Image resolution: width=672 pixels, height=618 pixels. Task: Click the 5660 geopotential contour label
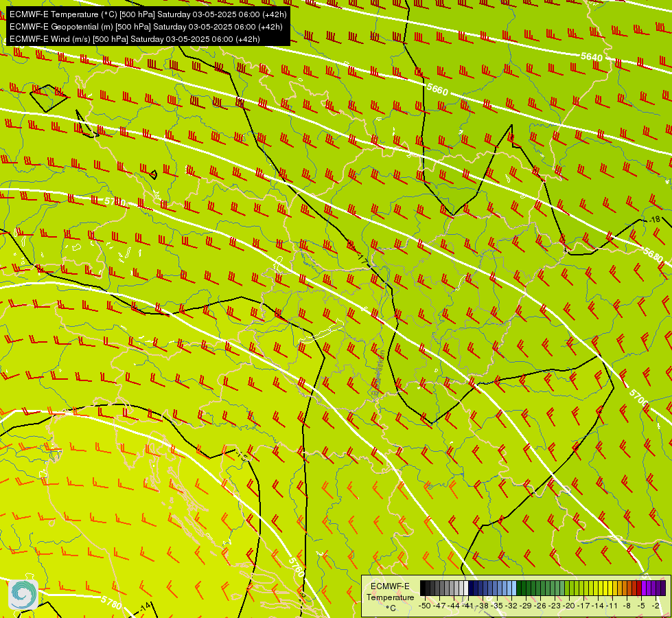click(437, 90)
